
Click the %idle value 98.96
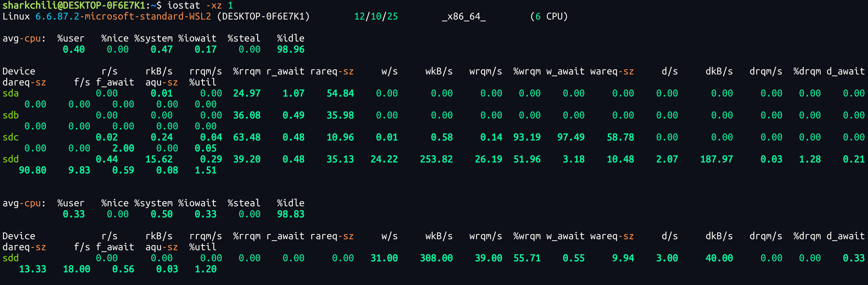coord(291,49)
